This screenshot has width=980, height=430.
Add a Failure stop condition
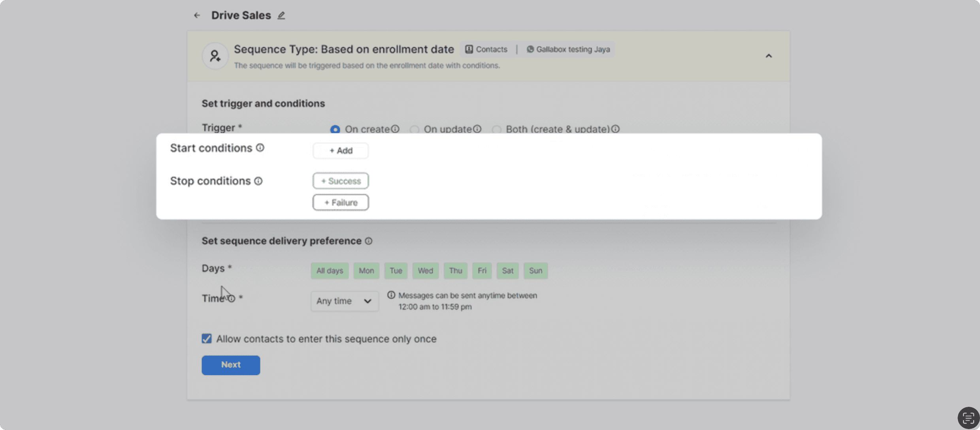point(341,203)
